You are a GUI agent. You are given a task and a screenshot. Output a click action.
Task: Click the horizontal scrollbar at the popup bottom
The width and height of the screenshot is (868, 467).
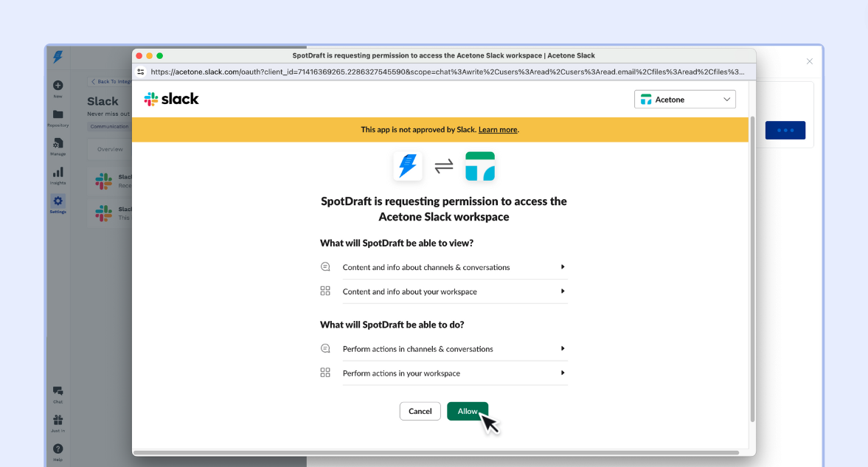coord(437,452)
